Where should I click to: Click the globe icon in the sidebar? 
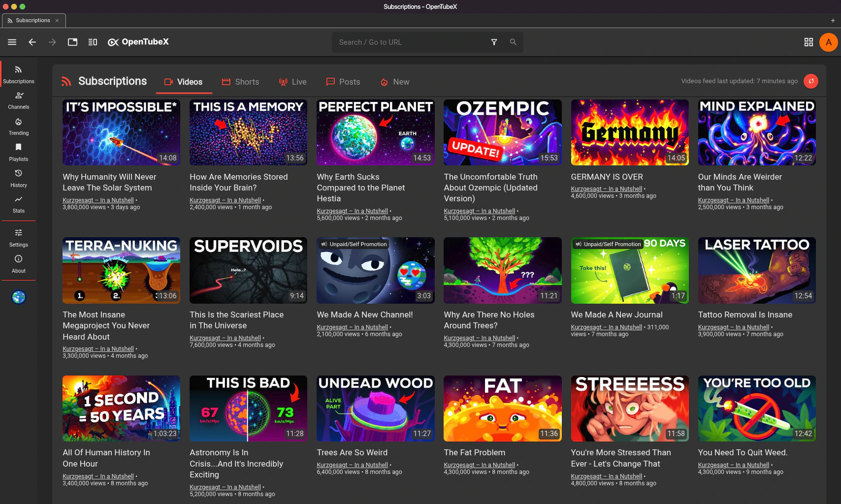click(x=19, y=297)
